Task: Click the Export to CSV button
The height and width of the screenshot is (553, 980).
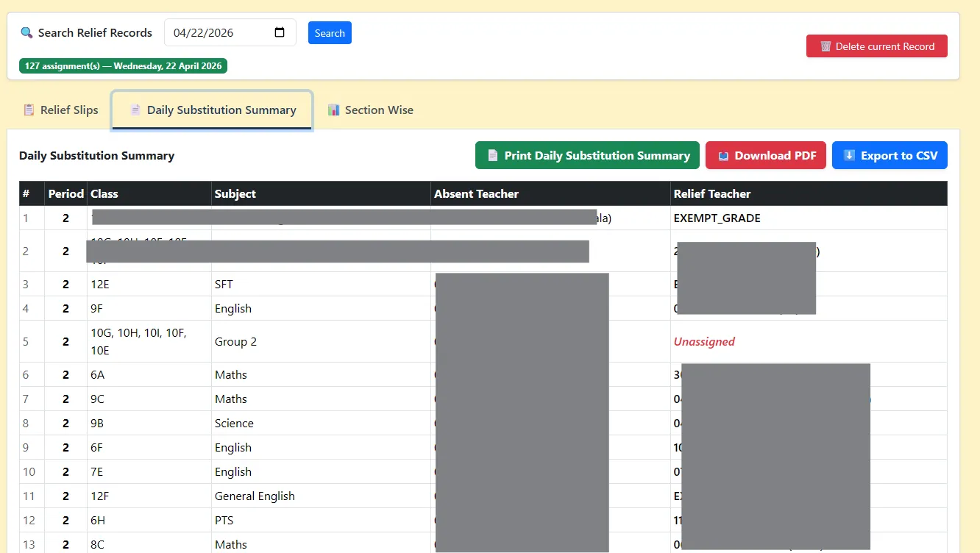Action: (890, 155)
